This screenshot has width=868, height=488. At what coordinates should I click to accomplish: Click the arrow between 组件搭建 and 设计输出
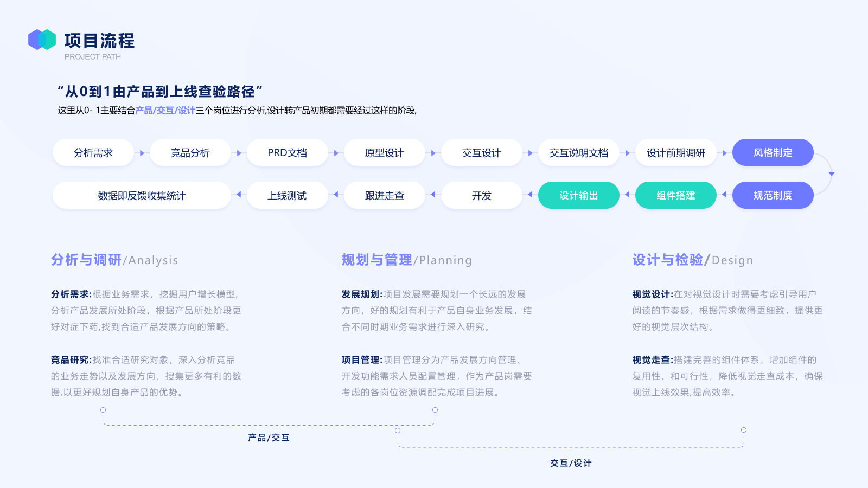pyautogui.click(x=627, y=194)
